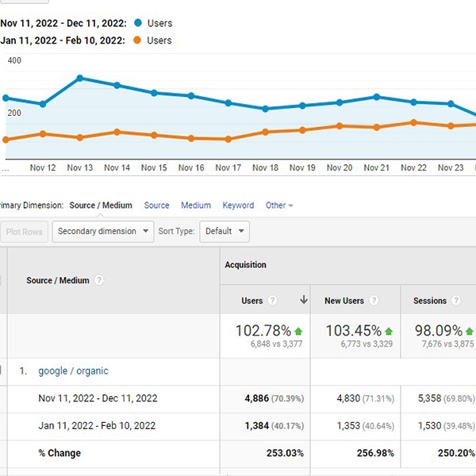Expand the Other dimension menu
Viewport: 476px width, 476px height.
pos(279,205)
